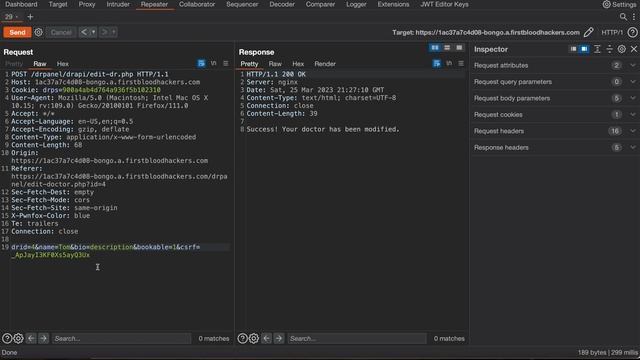
Task: Focus the request search field
Action: [x=121, y=338]
